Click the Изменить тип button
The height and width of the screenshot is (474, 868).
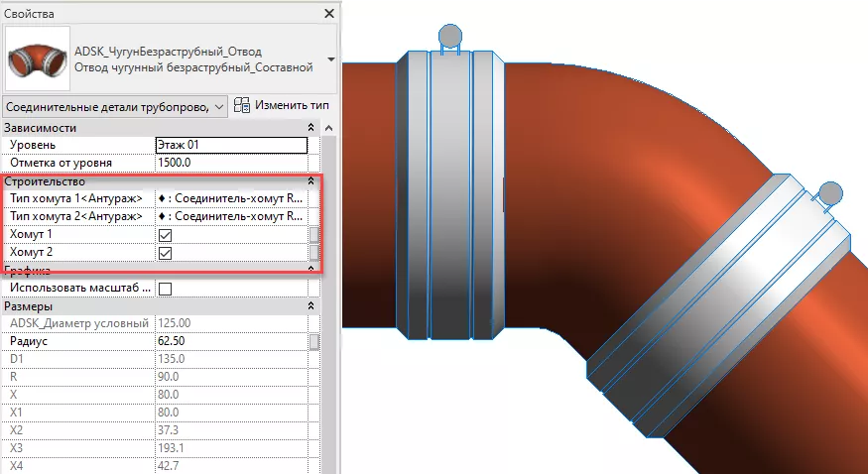[282, 105]
